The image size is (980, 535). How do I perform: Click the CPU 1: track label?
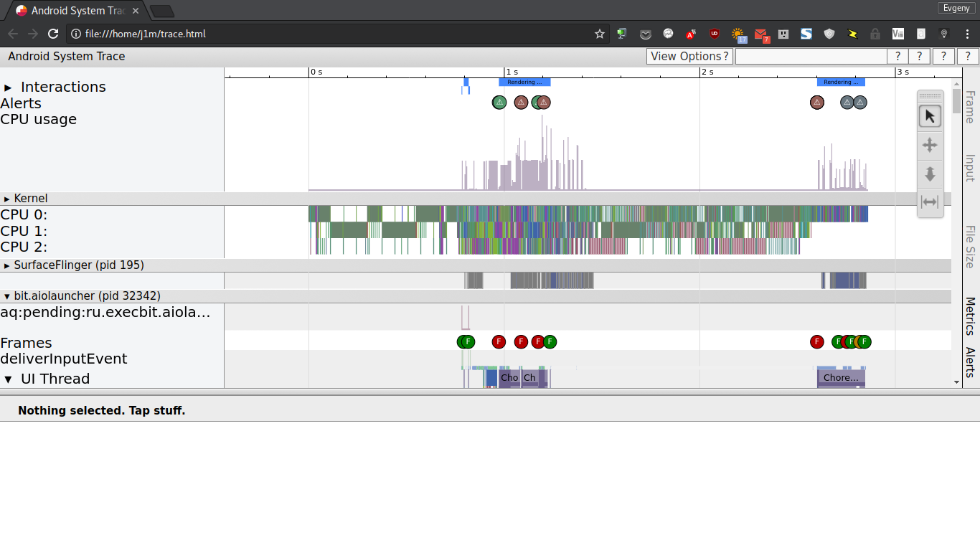point(24,231)
